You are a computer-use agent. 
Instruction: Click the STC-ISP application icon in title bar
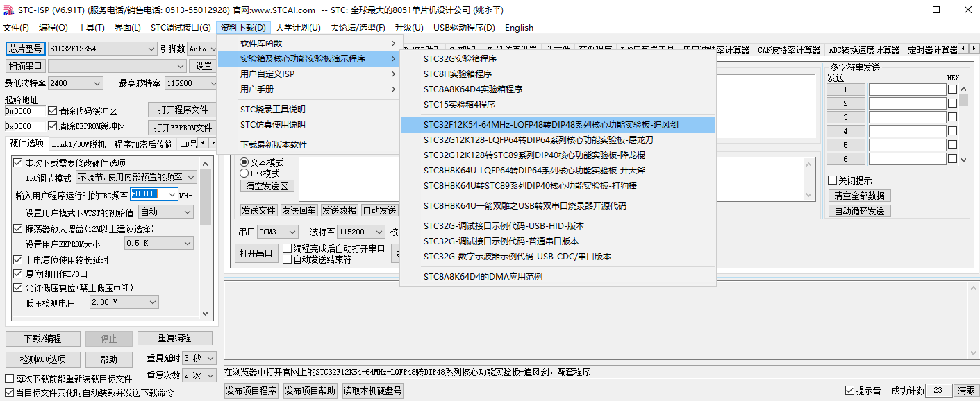pyautogui.click(x=8, y=10)
